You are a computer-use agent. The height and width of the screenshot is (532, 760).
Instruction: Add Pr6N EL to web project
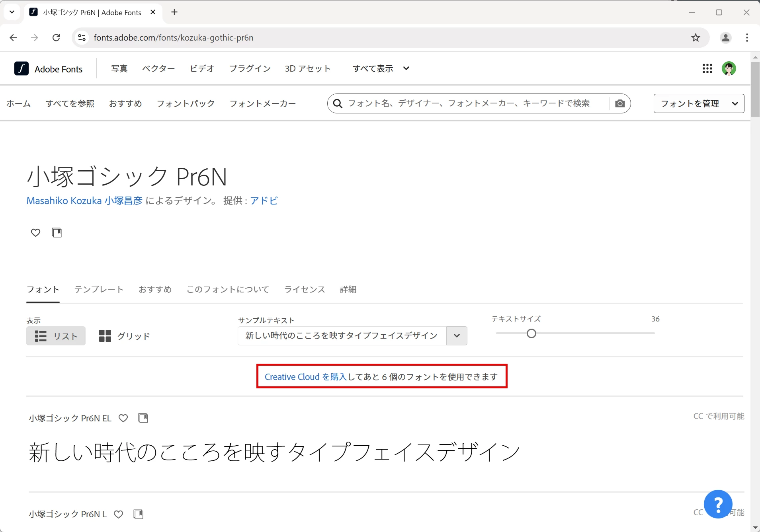pyautogui.click(x=143, y=418)
